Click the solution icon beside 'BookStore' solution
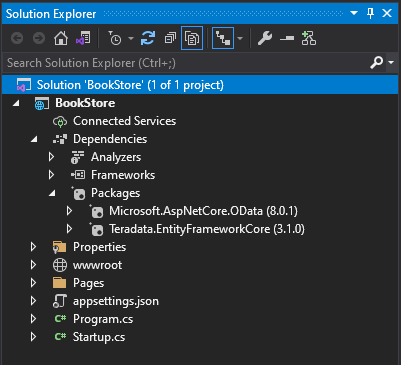Image resolution: width=401 pixels, height=365 pixels. 24,85
